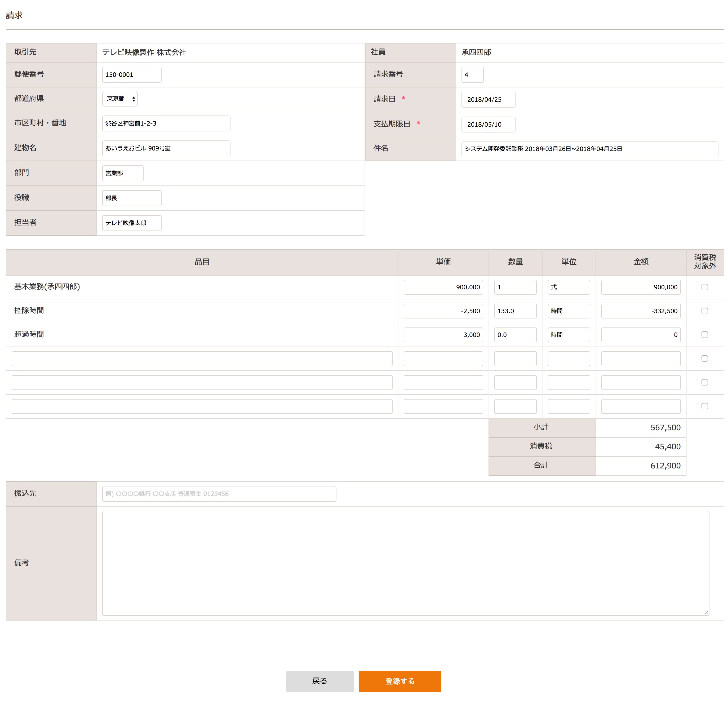Go back with the 戻る button
Image resolution: width=728 pixels, height=709 pixels.
click(x=319, y=681)
